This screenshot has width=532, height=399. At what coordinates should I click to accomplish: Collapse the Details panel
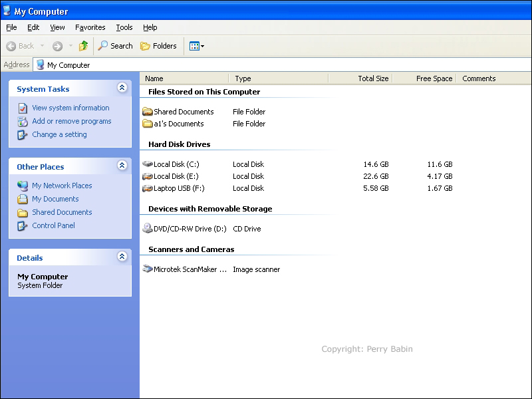pos(122,256)
